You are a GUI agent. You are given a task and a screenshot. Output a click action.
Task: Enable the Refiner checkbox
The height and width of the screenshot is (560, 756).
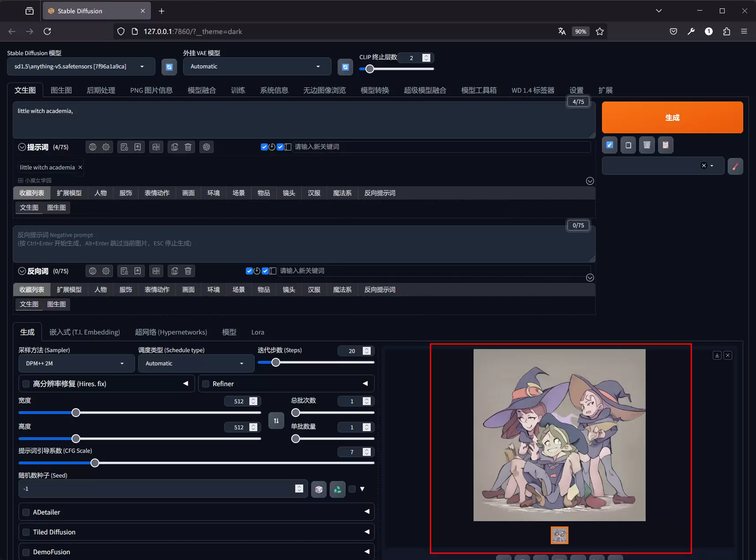coord(206,384)
